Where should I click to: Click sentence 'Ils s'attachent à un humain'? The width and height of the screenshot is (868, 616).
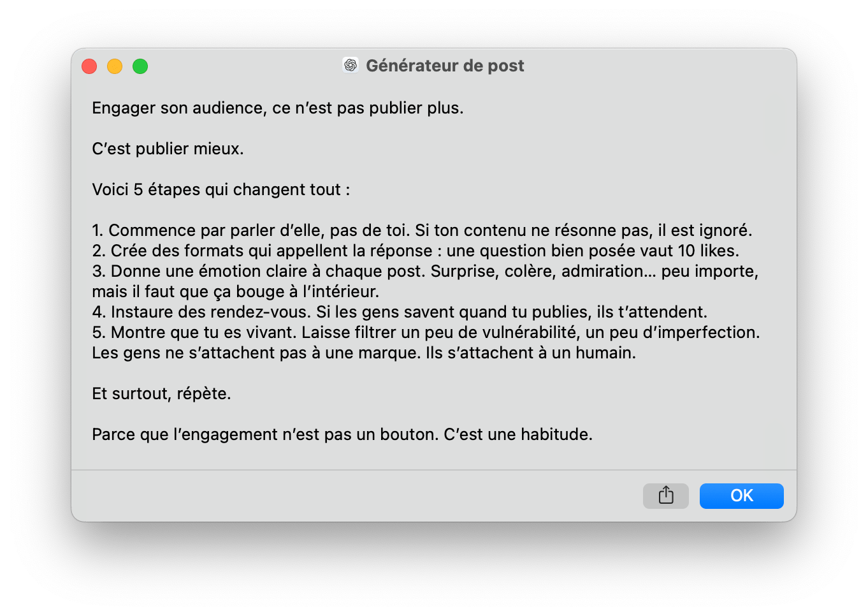click(531, 353)
